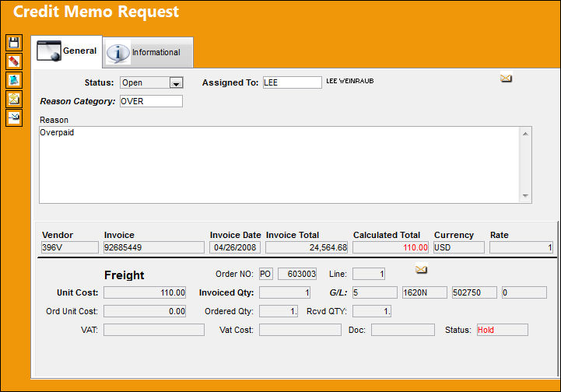The width and height of the screenshot is (561, 392).
Task: Click the Rcvd QTY field
Action: tap(372, 311)
